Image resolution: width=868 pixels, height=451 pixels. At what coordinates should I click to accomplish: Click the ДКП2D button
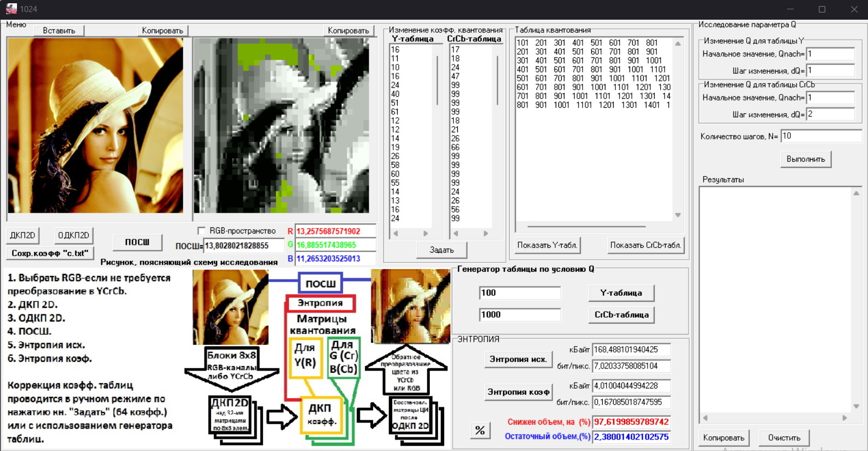pos(22,235)
